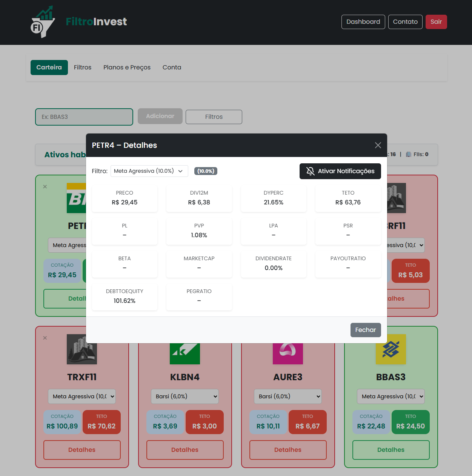Remove the TRXF11 card using its X icon
The width and height of the screenshot is (472, 476).
(x=45, y=338)
